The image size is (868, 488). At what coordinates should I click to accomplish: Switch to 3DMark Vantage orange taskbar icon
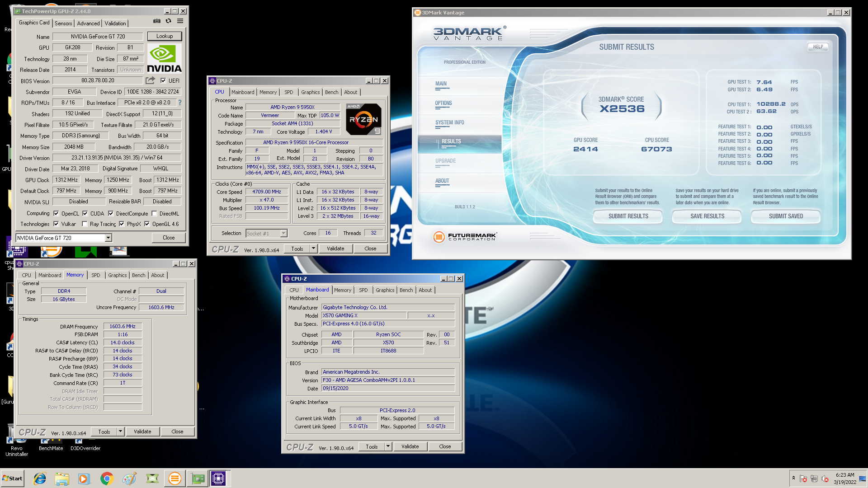[175, 479]
